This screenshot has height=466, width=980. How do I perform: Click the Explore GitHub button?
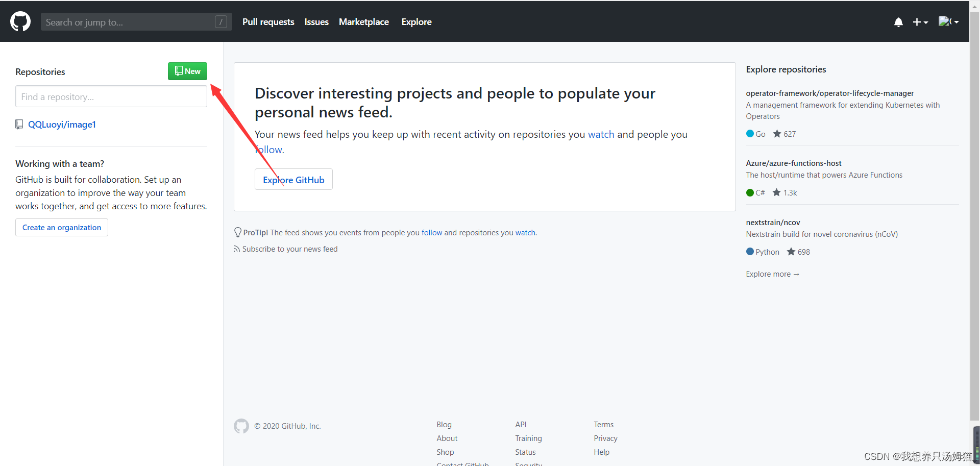(x=293, y=180)
